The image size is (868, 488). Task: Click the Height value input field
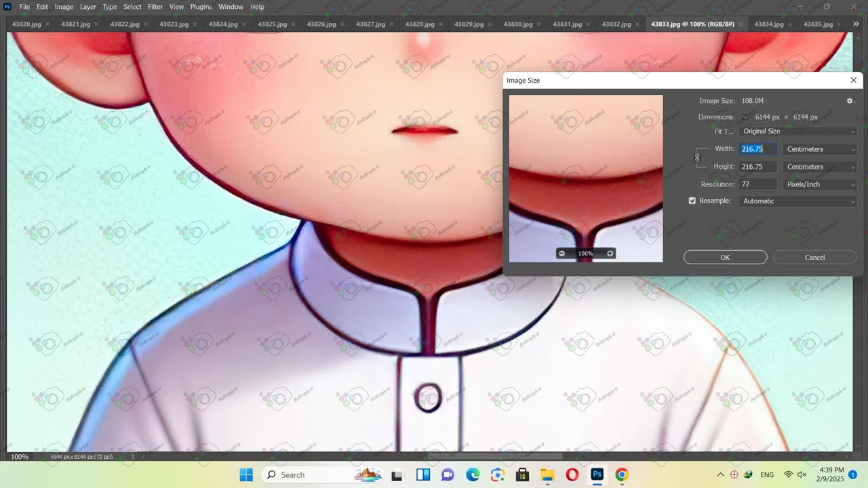pos(757,167)
